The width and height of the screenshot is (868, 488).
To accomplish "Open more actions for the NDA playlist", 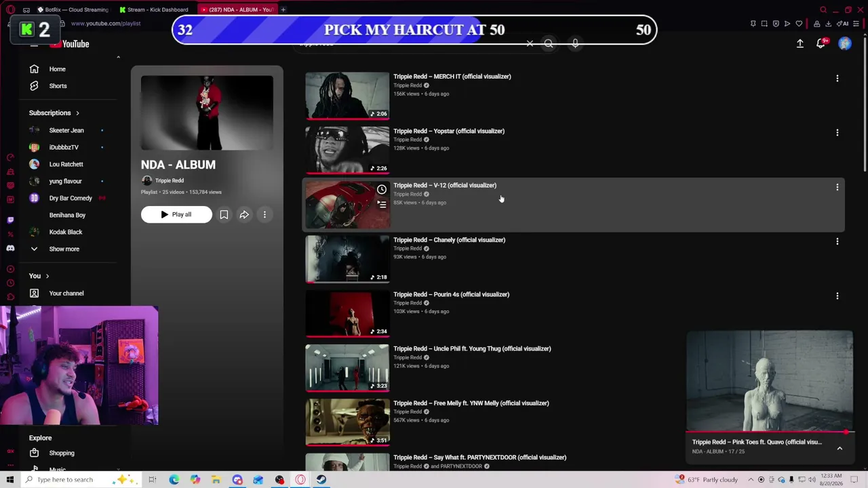I will 264,215.
